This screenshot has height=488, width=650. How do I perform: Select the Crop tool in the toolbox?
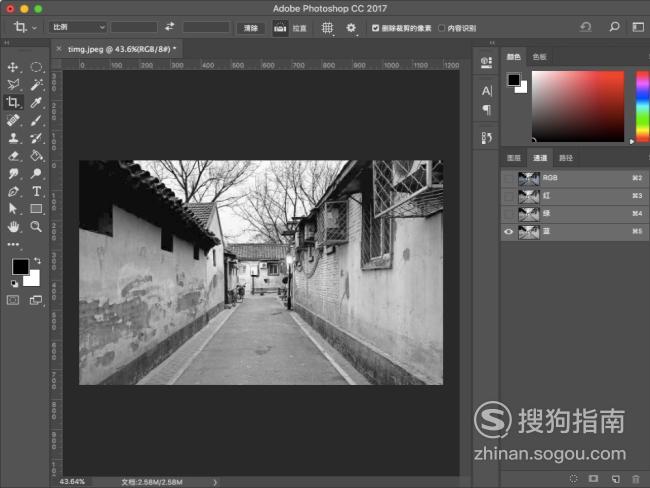click(13, 102)
